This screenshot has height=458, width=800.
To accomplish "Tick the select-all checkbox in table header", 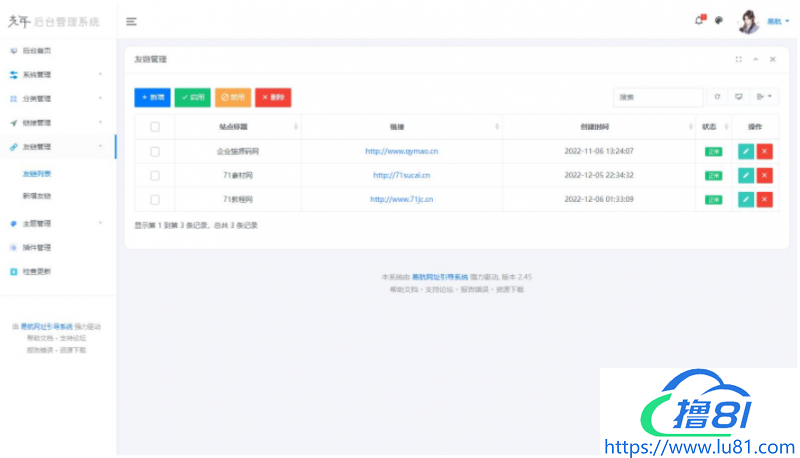I will click(x=154, y=127).
